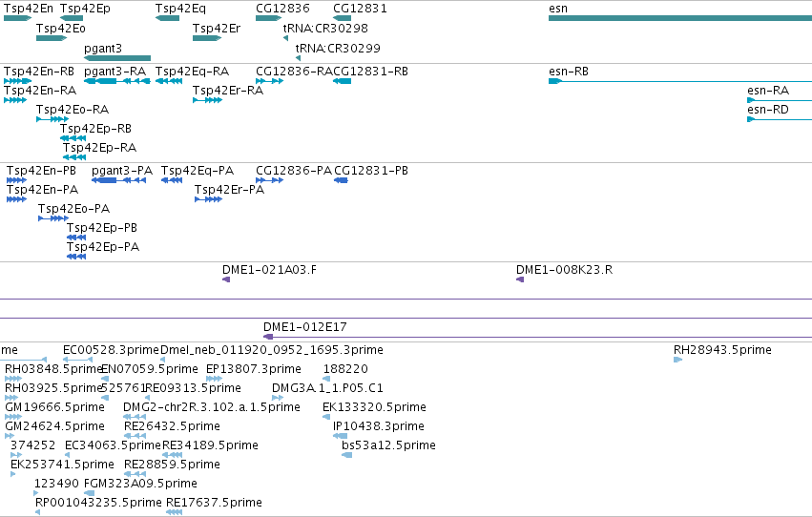The width and height of the screenshot is (812, 517).
Task: Select EST RH03925.5prime
Action: (x=53, y=388)
